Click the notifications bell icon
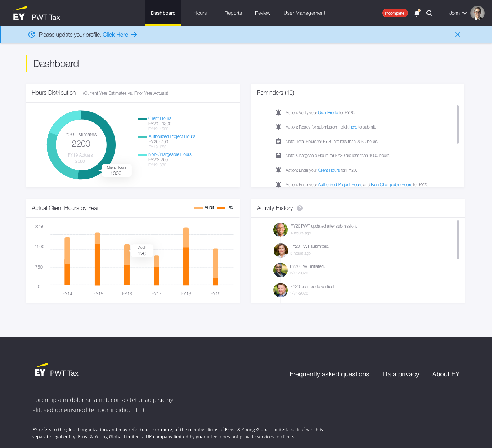Image resolution: width=492 pixels, height=448 pixels. [417, 13]
